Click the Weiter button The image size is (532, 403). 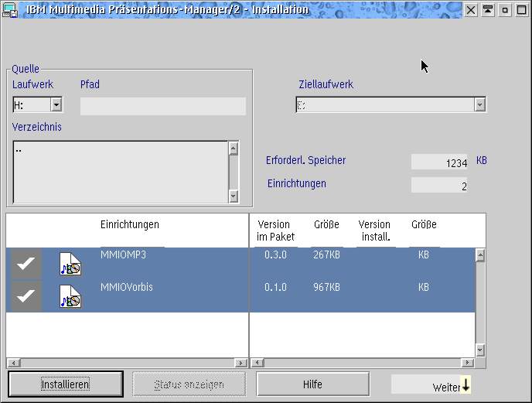pyautogui.click(x=431, y=384)
